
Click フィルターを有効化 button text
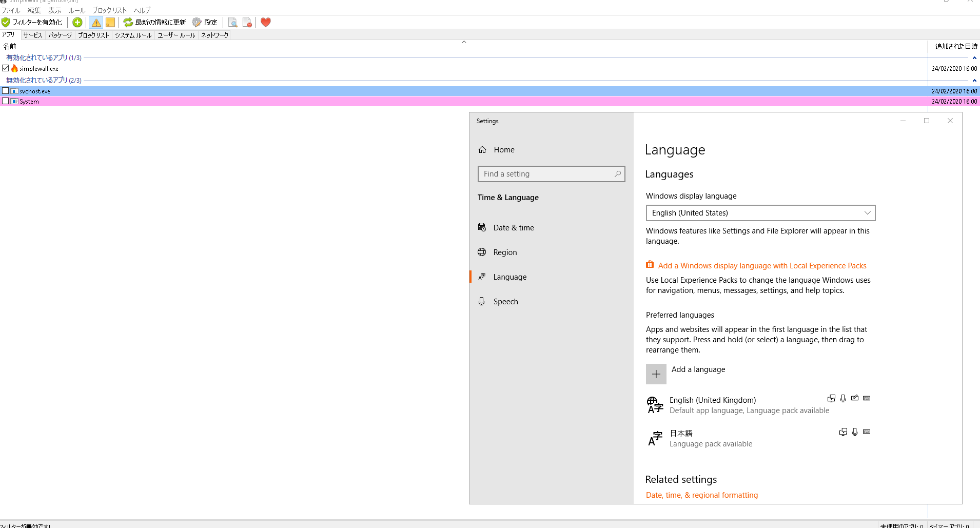pos(37,22)
